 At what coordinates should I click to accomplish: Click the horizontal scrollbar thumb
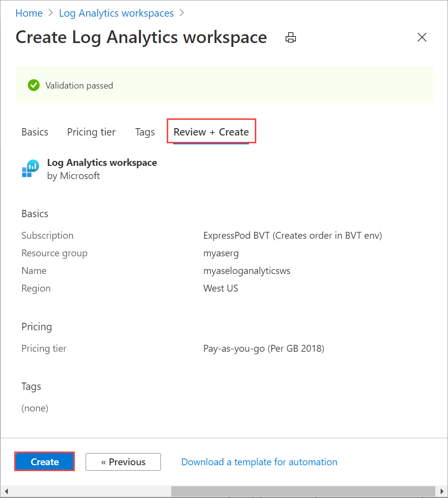click(x=303, y=491)
